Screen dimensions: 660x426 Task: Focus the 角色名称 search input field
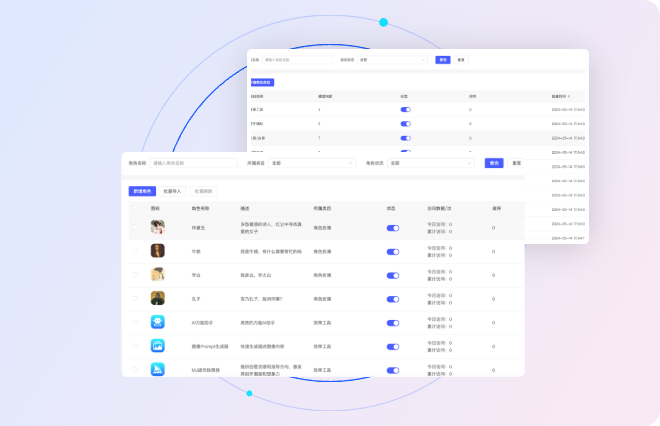click(193, 163)
